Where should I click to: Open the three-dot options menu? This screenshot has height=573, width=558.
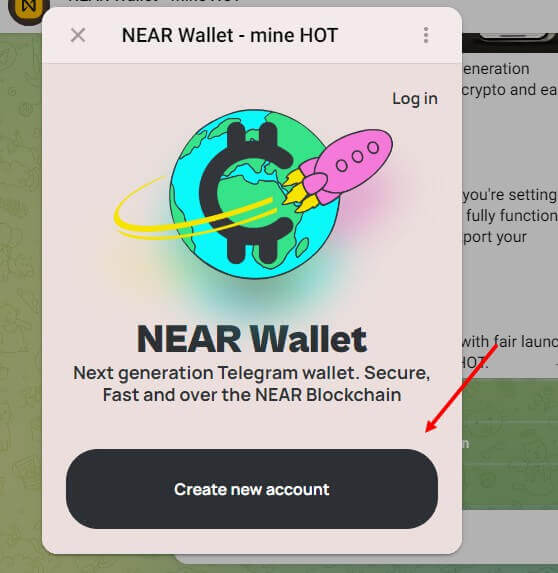[426, 35]
